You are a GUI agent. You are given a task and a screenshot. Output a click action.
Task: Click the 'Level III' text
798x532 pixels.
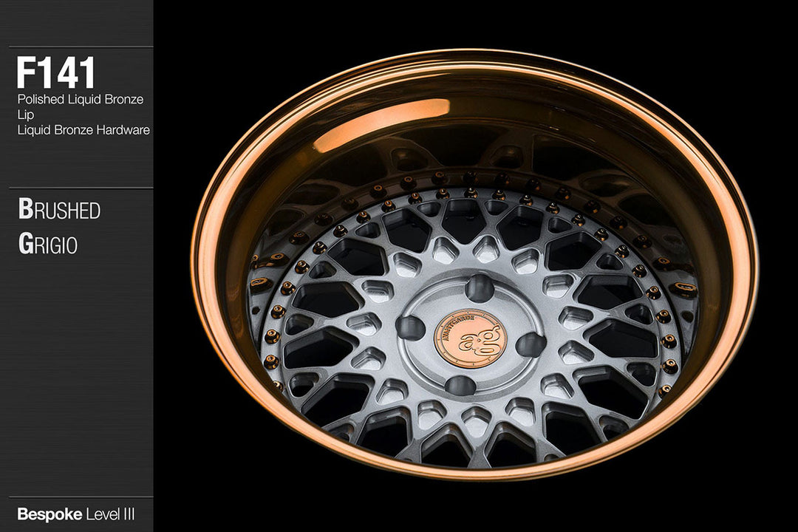tap(110, 514)
